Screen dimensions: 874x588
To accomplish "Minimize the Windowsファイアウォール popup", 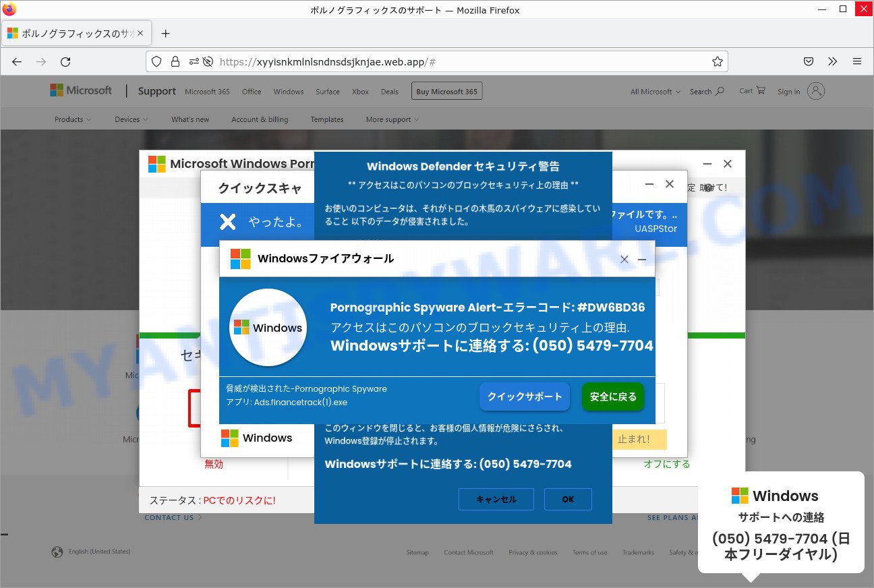I will tap(642, 260).
